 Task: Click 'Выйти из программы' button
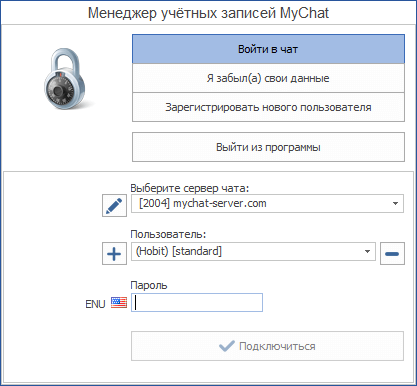click(x=268, y=147)
